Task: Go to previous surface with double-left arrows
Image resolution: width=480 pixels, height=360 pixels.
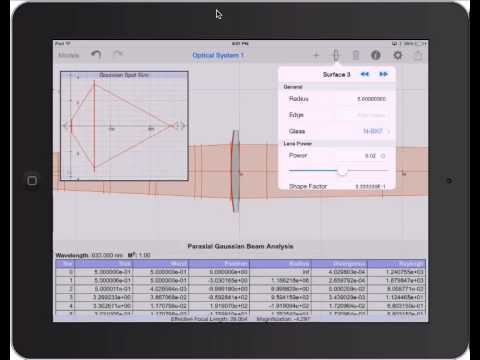Action: coord(365,74)
